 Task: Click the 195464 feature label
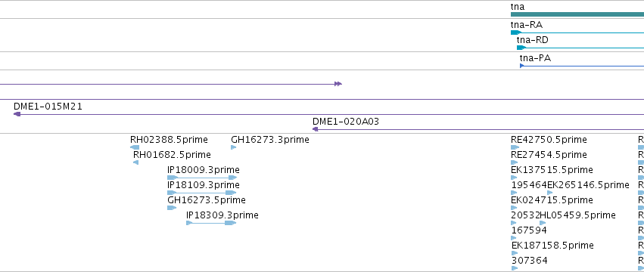pyautogui.click(x=529, y=184)
